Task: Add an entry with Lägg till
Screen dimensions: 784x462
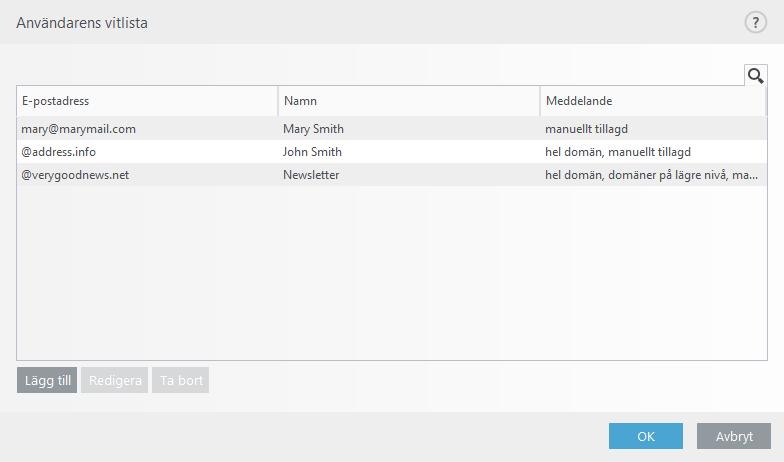Action: [x=47, y=380]
